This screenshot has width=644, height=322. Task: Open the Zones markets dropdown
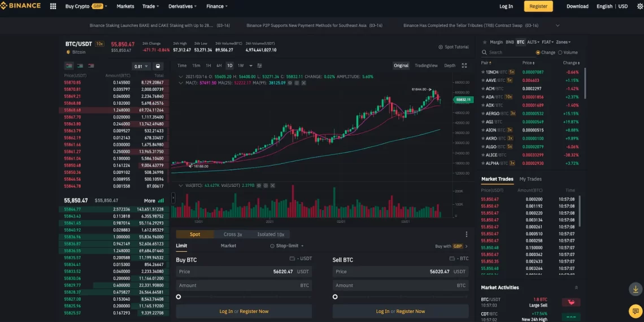[563, 42]
